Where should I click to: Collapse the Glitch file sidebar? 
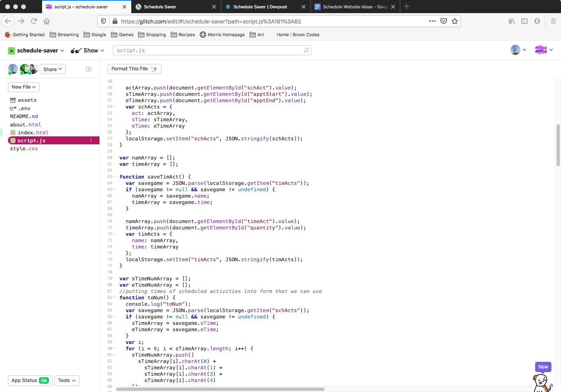(x=89, y=69)
